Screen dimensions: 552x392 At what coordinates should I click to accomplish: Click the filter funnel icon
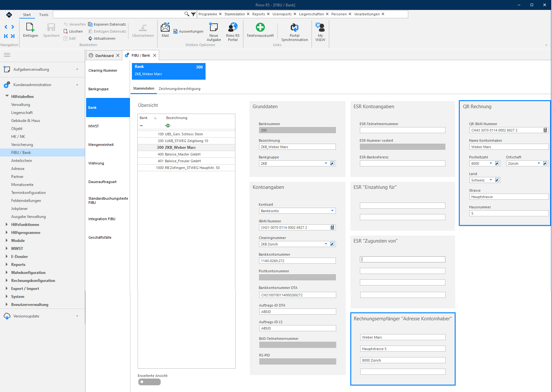tap(193, 14)
